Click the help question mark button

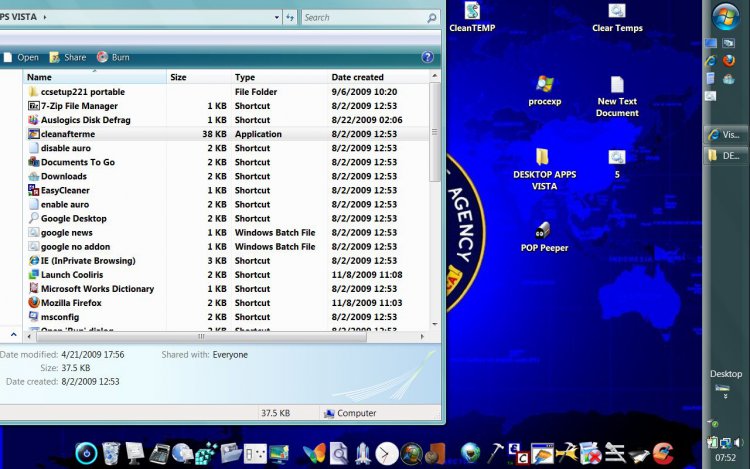coord(427,57)
